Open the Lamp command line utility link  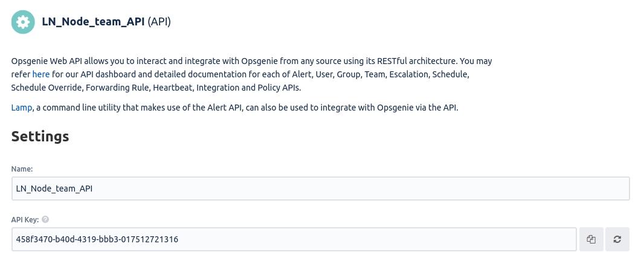(x=21, y=108)
